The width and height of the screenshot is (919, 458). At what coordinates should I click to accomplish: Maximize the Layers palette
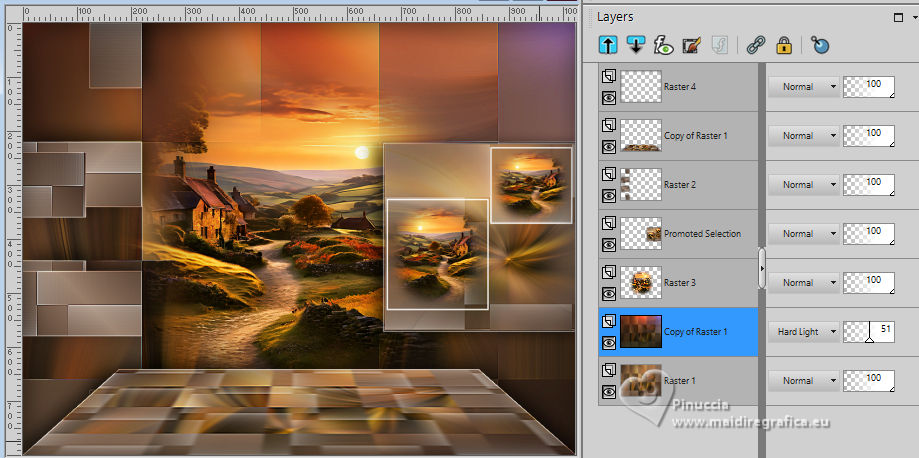click(898, 17)
